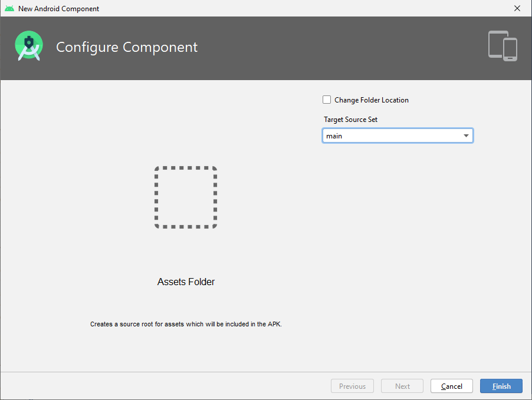Click the 'Change Folder Location' label text
Image resolution: width=532 pixels, height=400 pixels.
pos(371,100)
